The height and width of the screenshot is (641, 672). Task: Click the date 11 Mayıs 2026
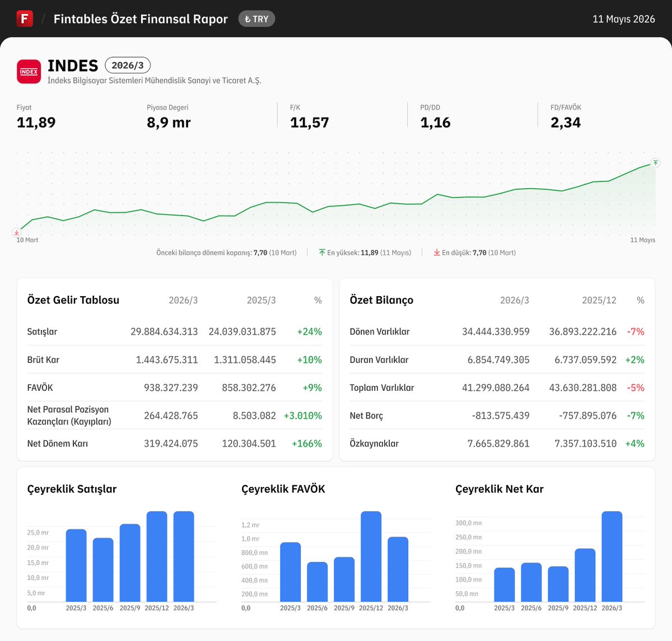[x=624, y=19]
